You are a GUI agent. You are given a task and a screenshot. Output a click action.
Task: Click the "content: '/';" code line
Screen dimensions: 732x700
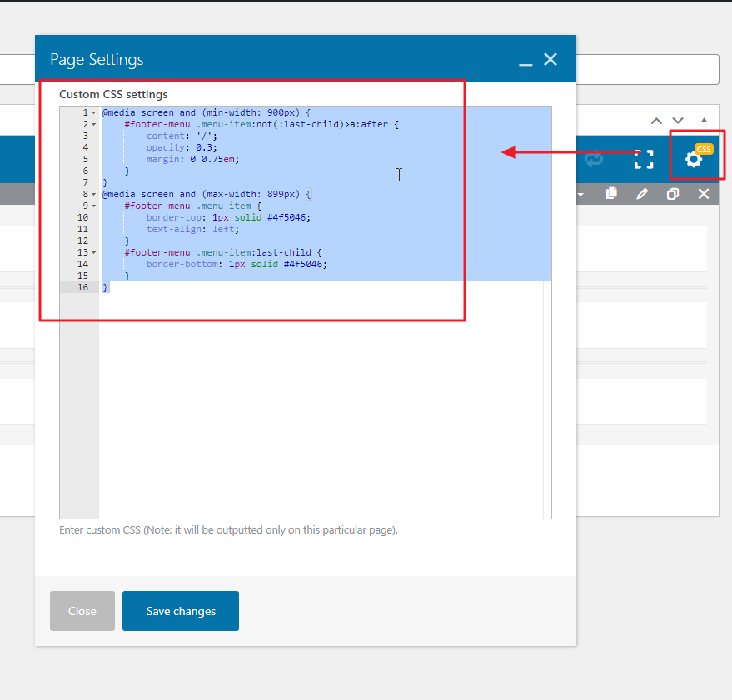[182, 137]
